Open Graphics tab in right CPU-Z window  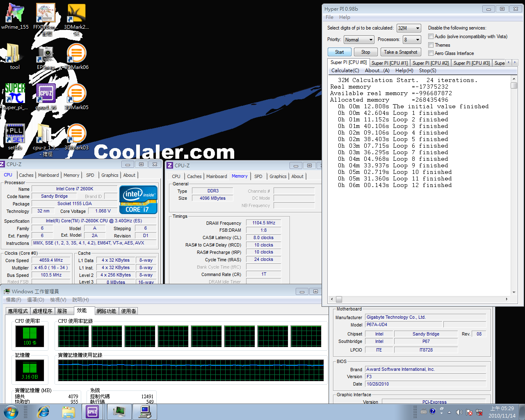[x=278, y=176]
